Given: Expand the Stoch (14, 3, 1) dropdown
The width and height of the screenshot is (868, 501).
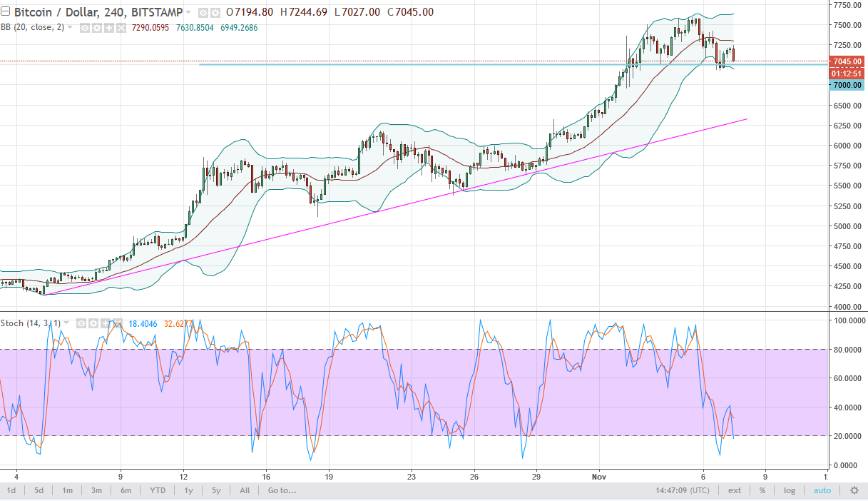Looking at the screenshot, I should pos(66,323).
